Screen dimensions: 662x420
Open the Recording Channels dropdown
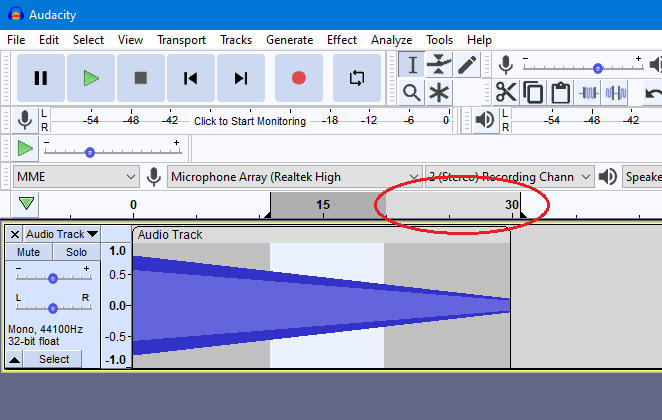coord(509,177)
